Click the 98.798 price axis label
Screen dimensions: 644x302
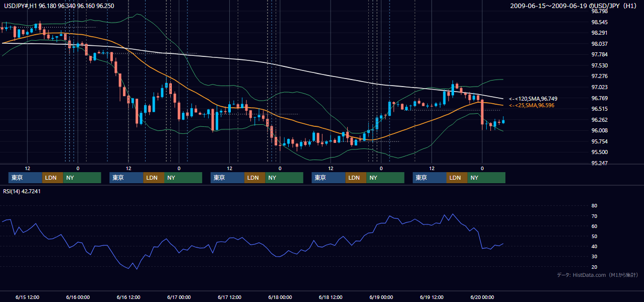[599, 11]
